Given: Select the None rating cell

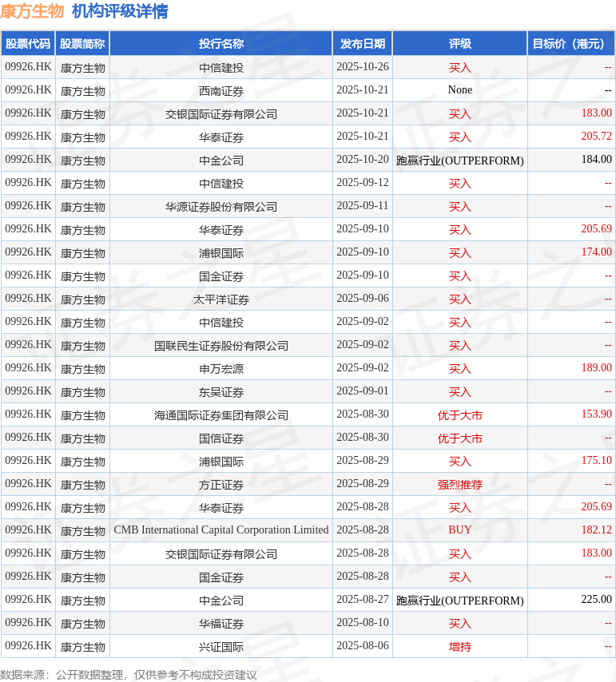Looking at the screenshot, I should pos(460,90).
